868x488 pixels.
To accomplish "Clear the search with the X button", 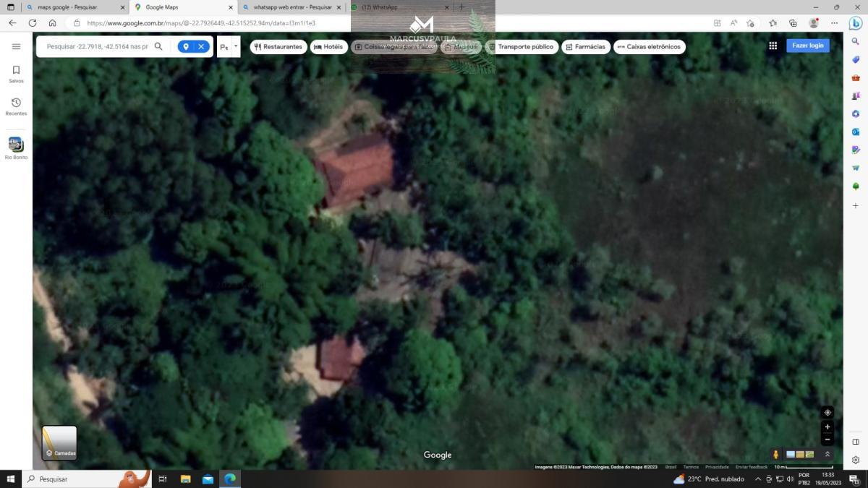I will (x=201, y=46).
